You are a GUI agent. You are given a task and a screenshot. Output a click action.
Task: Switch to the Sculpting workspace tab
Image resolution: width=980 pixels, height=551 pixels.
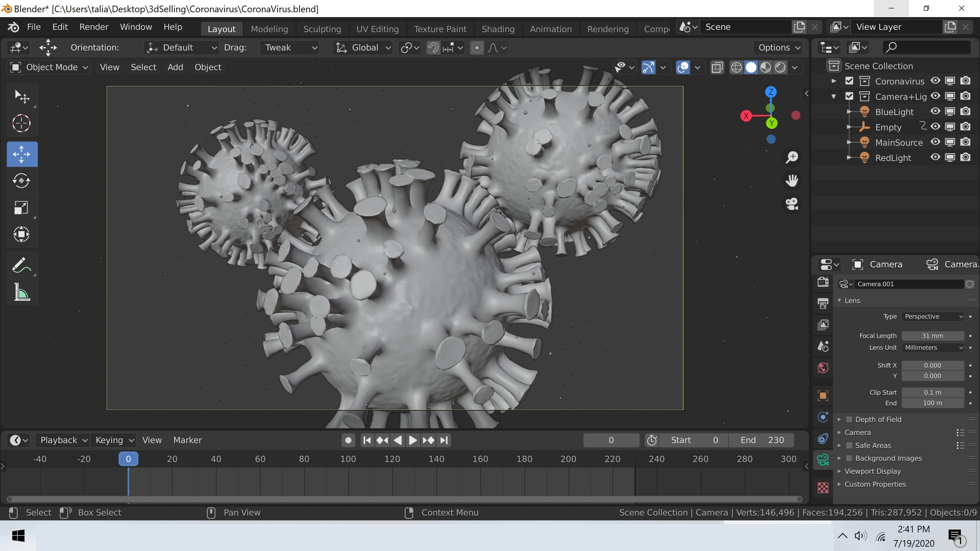322,29
